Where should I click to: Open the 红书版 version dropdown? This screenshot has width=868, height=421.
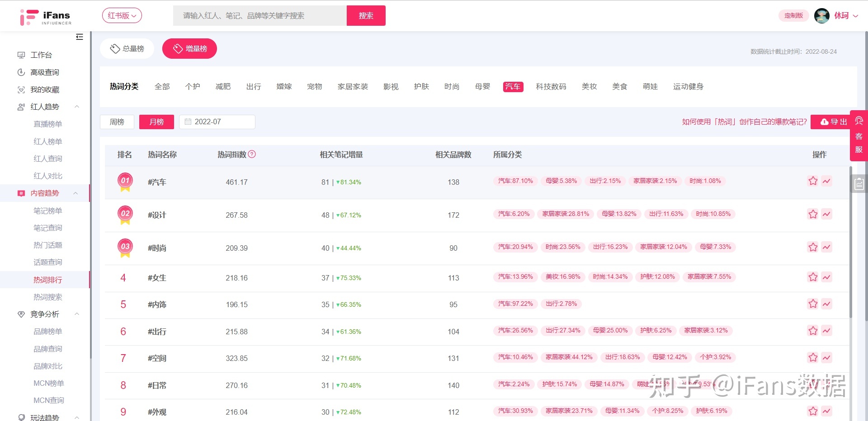122,15
